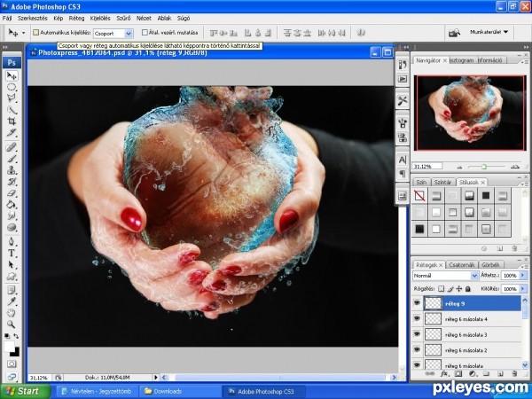This screenshot has width=532, height=399.
Task: Open the Szűrő menu
Action: (x=123, y=19)
